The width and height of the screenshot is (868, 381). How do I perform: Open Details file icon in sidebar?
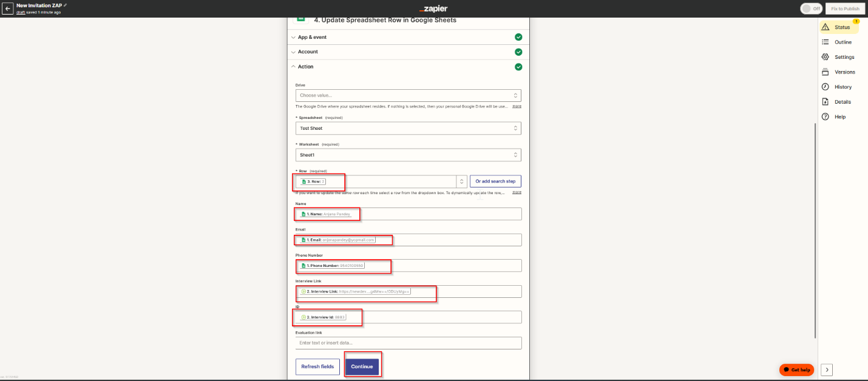point(825,102)
